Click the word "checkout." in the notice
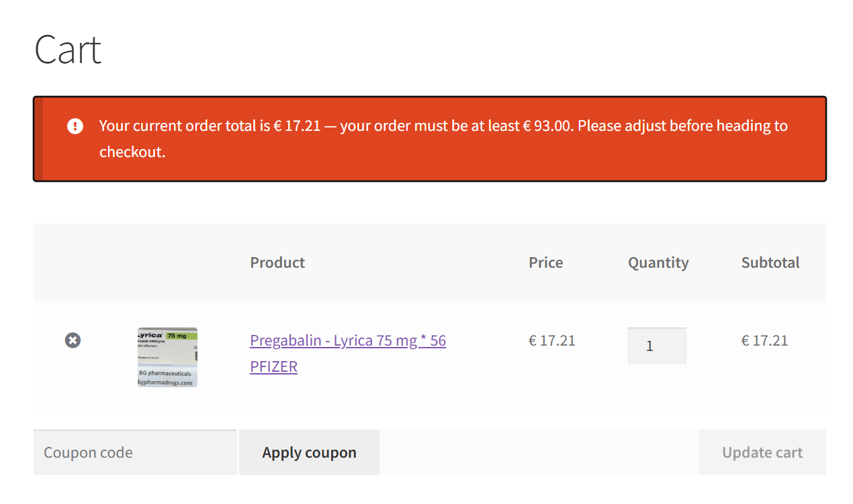Screen dimensions: 853x504 coord(132,152)
